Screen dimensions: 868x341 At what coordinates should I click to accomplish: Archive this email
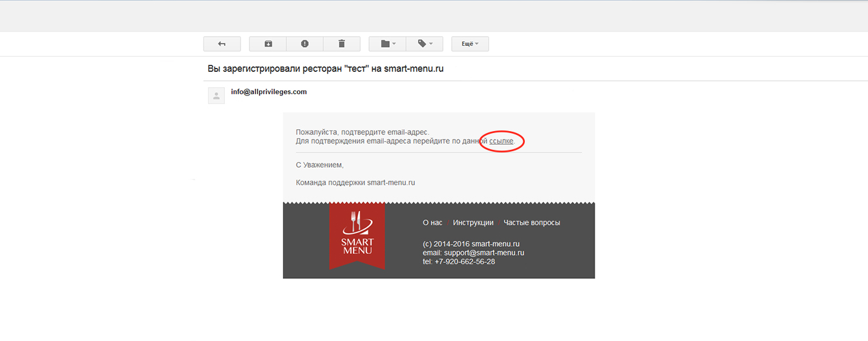(268, 44)
